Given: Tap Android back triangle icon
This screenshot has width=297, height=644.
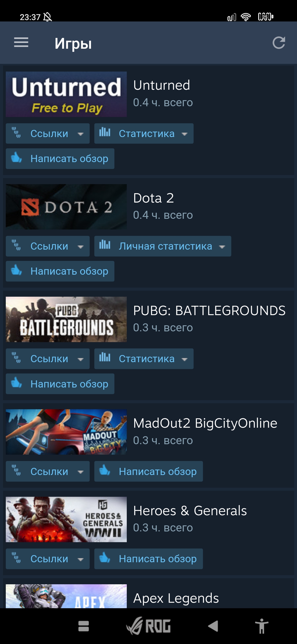Looking at the screenshot, I should tap(213, 626).
